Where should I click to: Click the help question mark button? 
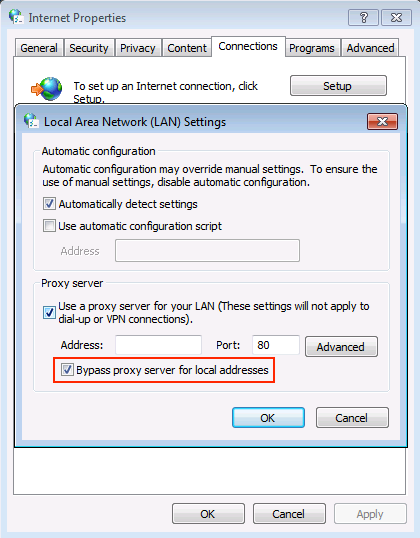pyautogui.click(x=363, y=17)
